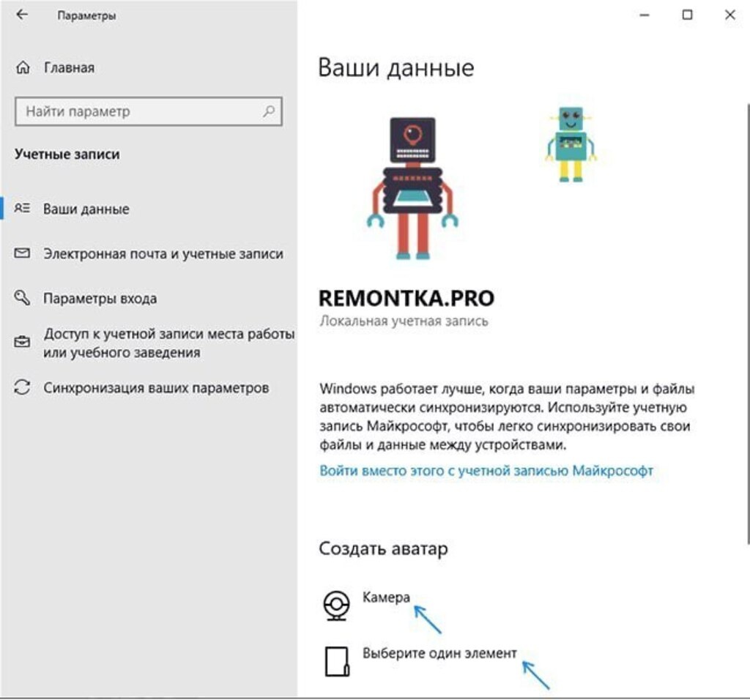Image resolution: width=750 pixels, height=700 pixels.
Task: Maximize the Параметры window
Action: point(687,15)
